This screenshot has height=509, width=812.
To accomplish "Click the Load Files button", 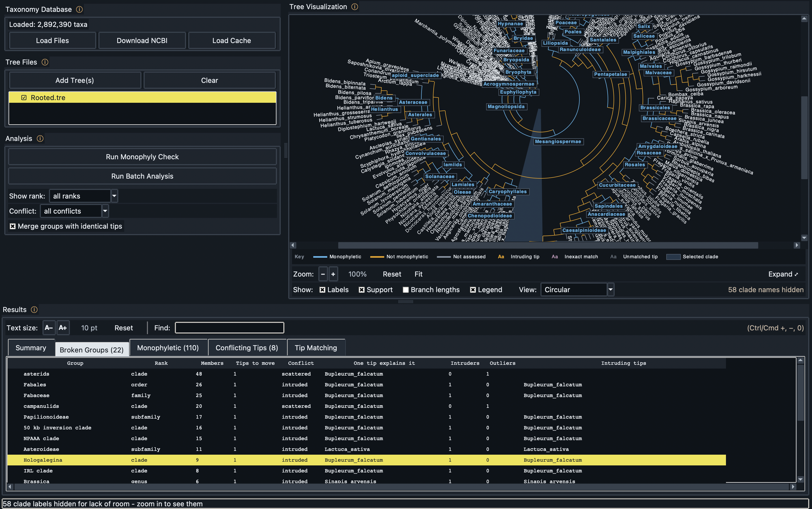I will [52, 40].
